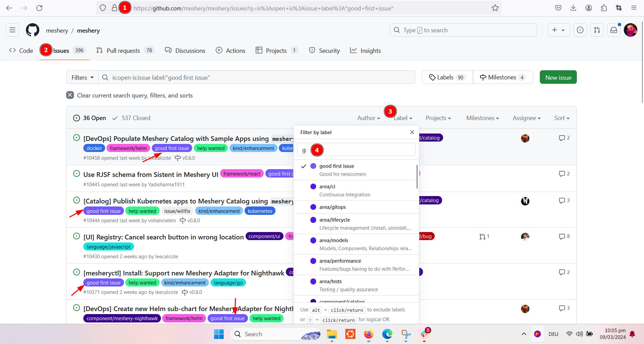Screen dimensions: 644x344
Task: Open the hamburger navigation menu
Action: 12,30
